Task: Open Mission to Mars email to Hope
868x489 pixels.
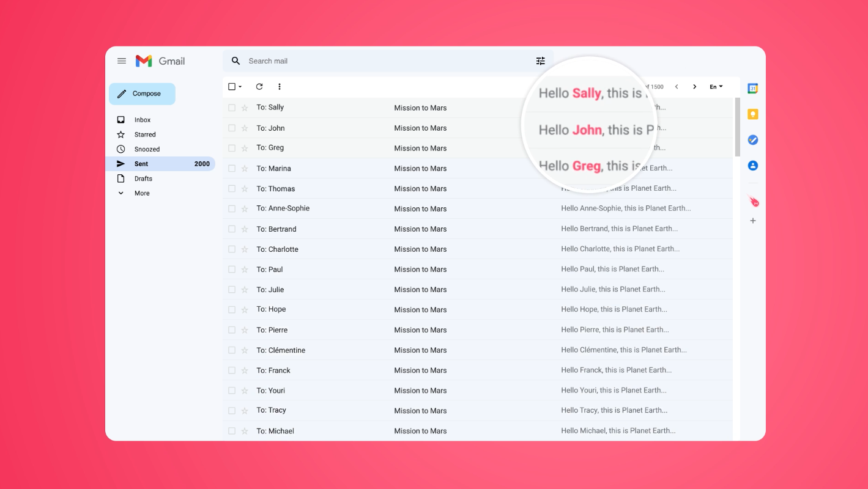Action: (420, 309)
